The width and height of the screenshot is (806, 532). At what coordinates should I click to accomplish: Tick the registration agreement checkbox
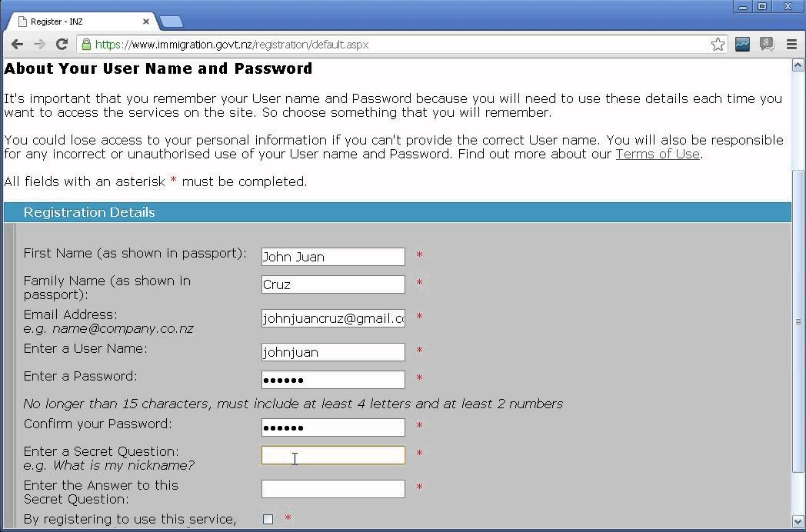pyautogui.click(x=268, y=519)
